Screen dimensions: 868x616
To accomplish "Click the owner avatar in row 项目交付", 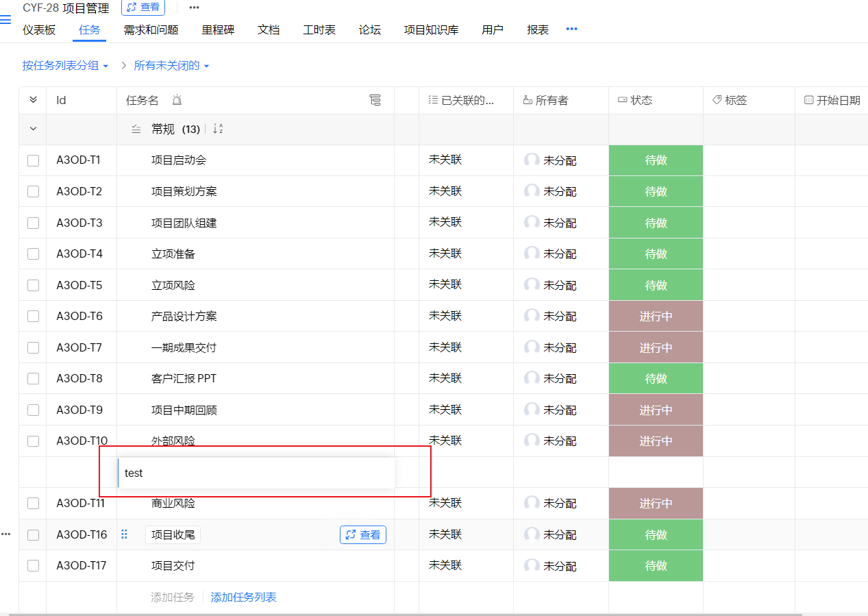I will (x=532, y=565).
